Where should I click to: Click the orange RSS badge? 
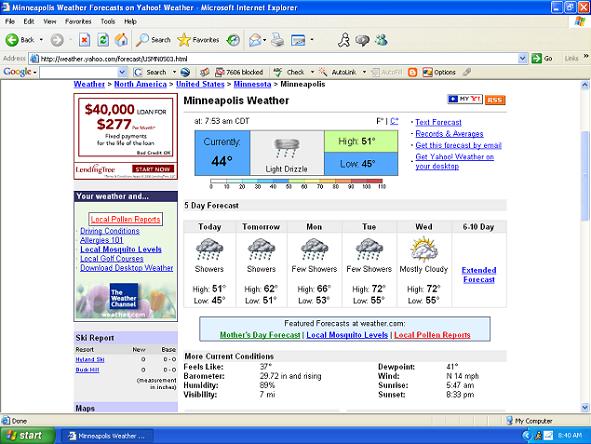click(x=495, y=100)
